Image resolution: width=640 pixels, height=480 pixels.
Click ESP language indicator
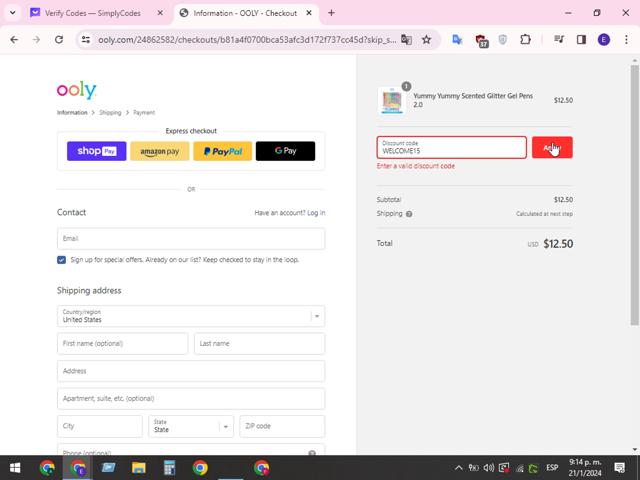[x=552, y=468]
